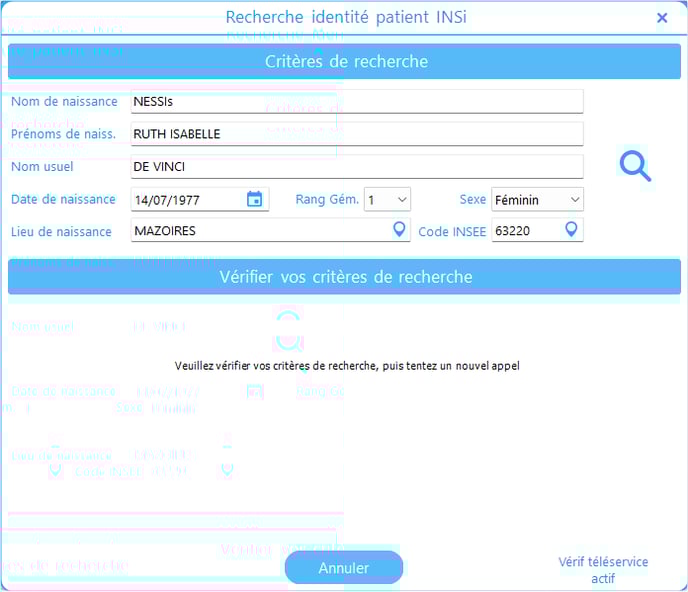Click the map pin beside Code INSEE
The width and height of the screenshot is (688, 592).
click(571, 230)
